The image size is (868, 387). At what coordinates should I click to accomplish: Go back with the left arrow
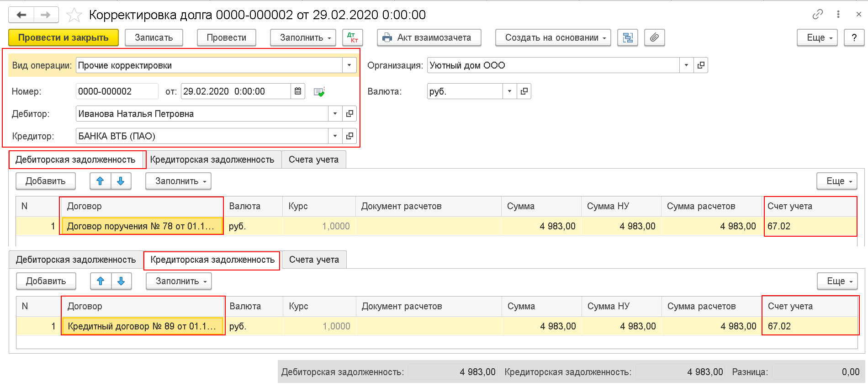tap(21, 15)
